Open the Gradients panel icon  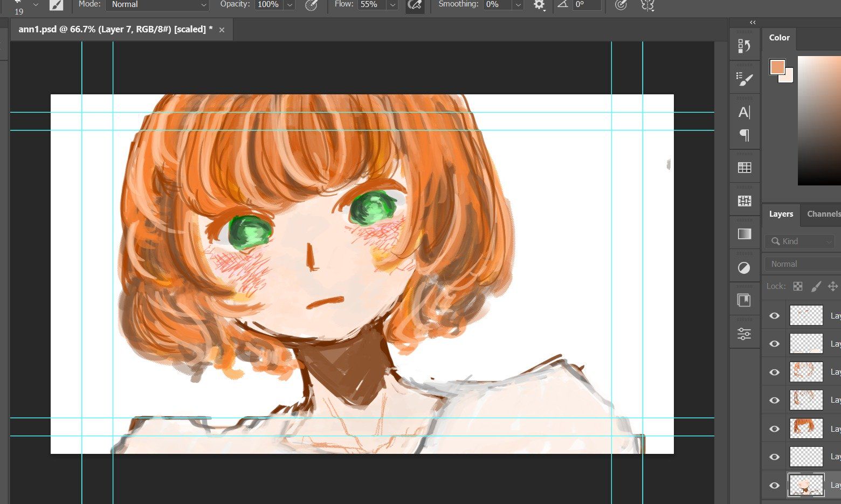point(744,234)
